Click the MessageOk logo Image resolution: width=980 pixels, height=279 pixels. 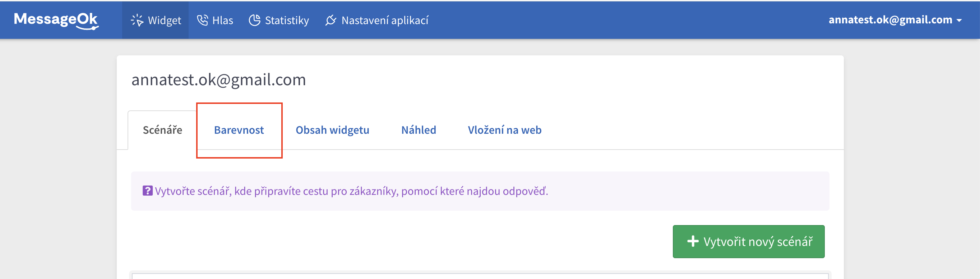(56, 20)
